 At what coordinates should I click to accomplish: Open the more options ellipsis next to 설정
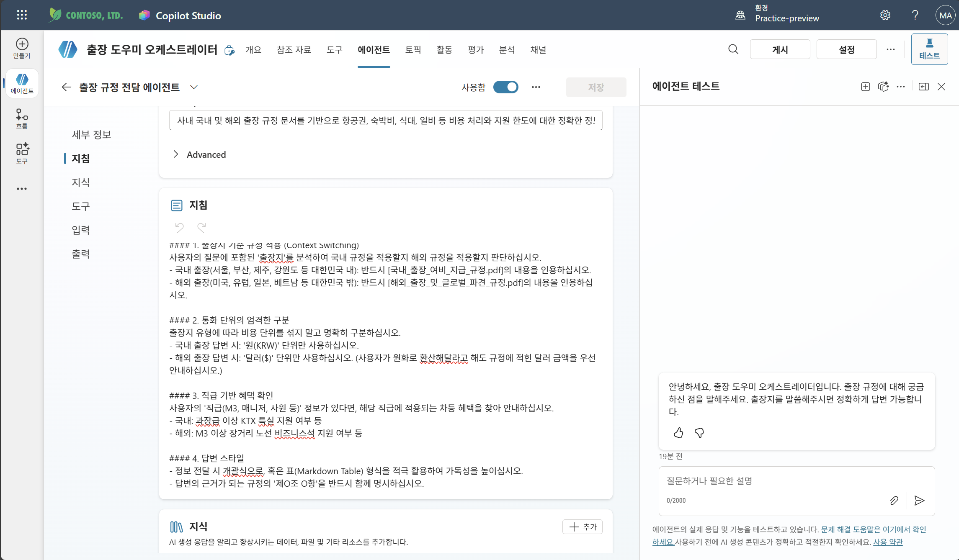(891, 49)
